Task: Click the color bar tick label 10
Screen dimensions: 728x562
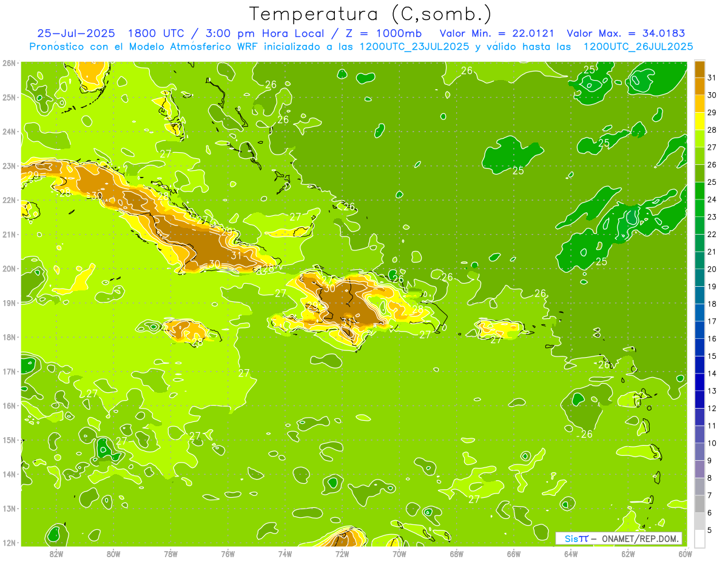Action: point(712,443)
